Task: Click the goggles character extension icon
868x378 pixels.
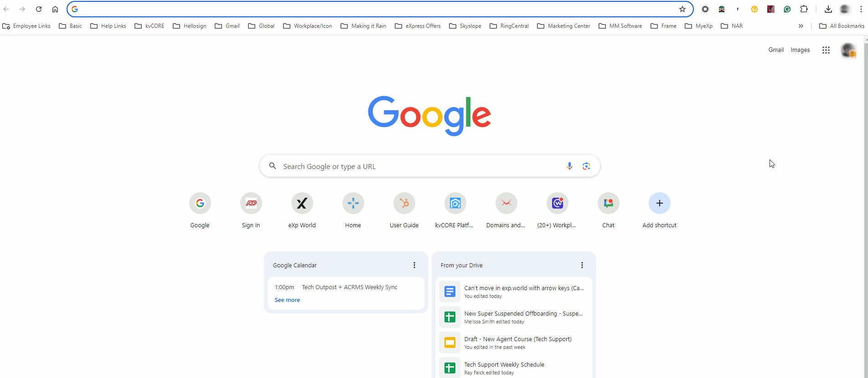Action: click(722, 9)
